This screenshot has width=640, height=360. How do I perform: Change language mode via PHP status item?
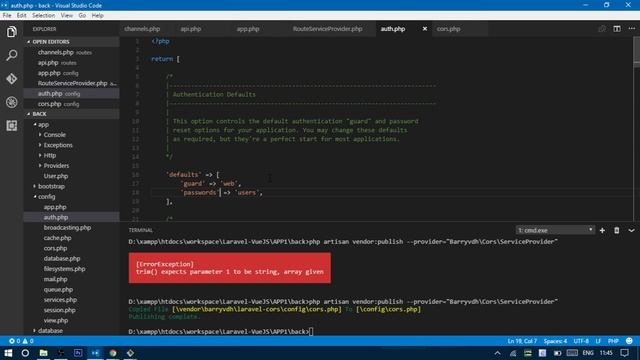click(613, 341)
